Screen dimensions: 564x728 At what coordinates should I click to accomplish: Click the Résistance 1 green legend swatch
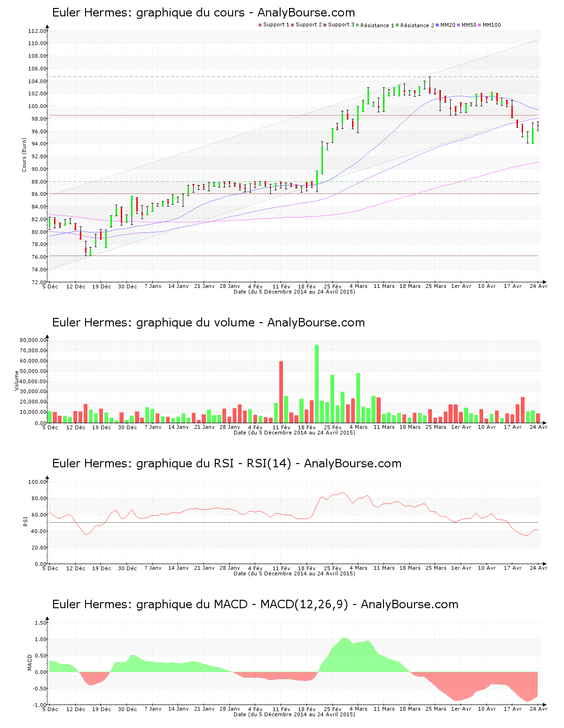(358, 25)
